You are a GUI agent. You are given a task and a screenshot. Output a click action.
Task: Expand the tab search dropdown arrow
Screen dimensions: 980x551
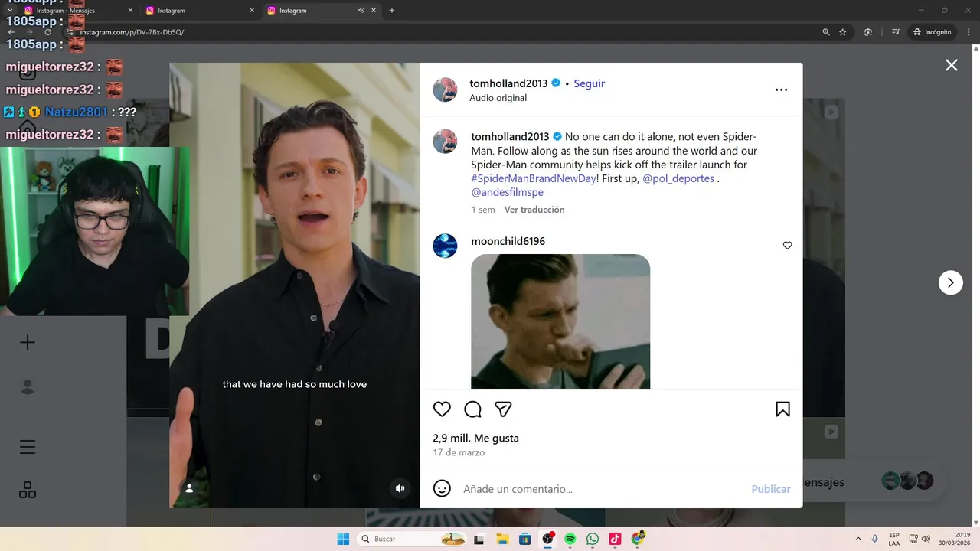point(9,11)
